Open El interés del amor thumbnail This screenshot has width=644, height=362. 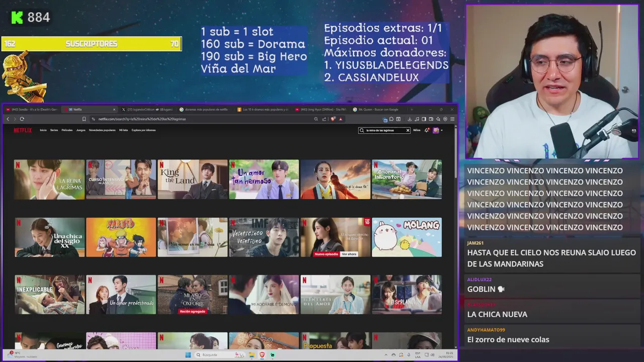(x=335, y=295)
